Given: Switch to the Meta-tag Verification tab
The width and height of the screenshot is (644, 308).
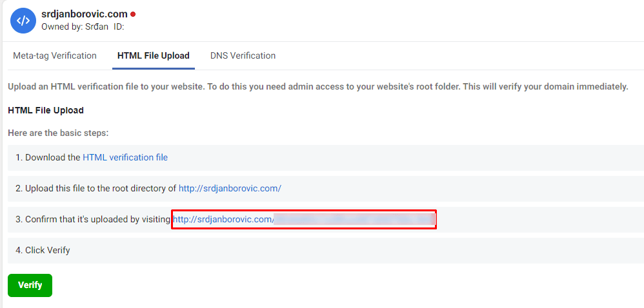Looking at the screenshot, I should [x=55, y=55].
